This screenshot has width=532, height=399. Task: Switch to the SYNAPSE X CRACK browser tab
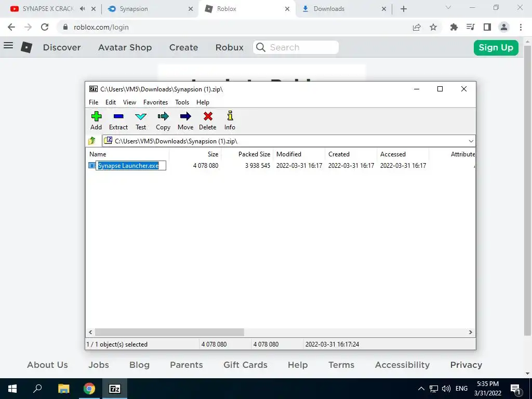(x=47, y=9)
